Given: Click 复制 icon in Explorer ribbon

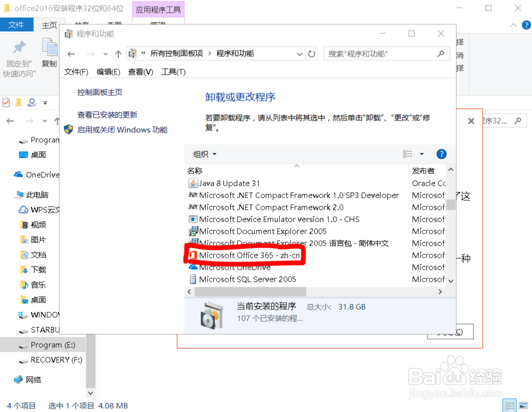Looking at the screenshot, I should point(49,47).
